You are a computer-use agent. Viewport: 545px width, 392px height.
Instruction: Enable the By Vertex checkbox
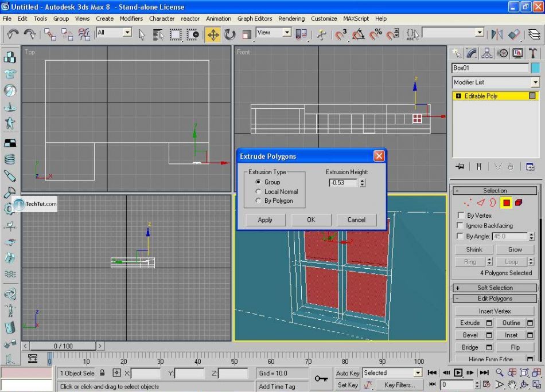coord(461,215)
